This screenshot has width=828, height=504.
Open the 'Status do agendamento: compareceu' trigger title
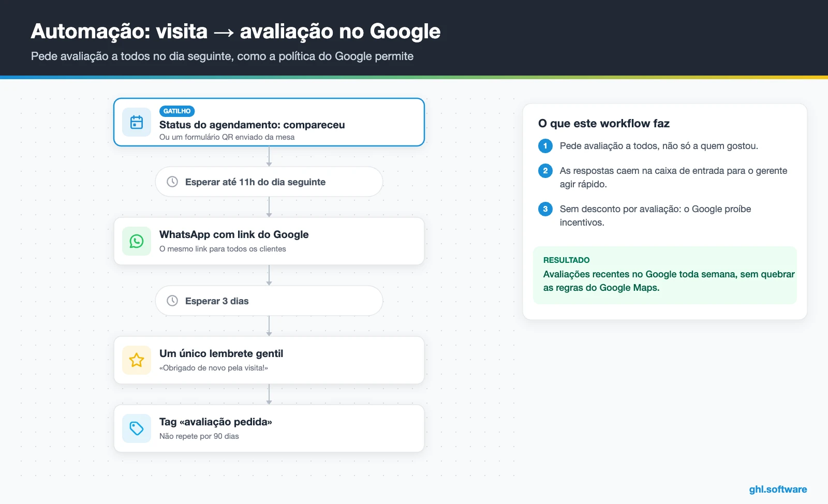pyautogui.click(x=252, y=125)
